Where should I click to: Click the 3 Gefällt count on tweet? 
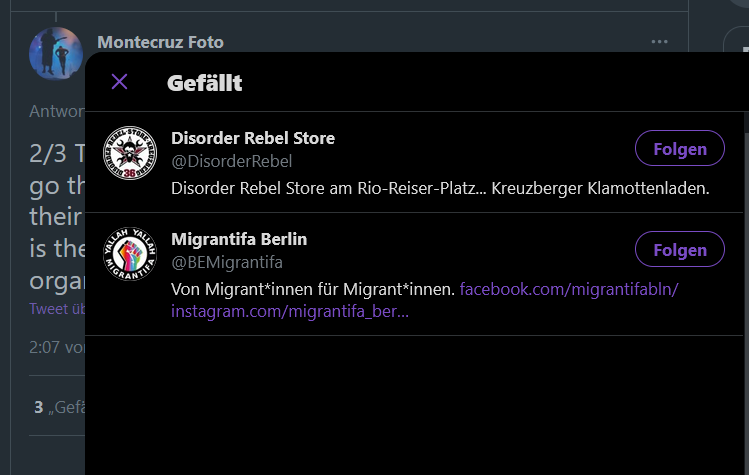pyautogui.click(x=59, y=407)
